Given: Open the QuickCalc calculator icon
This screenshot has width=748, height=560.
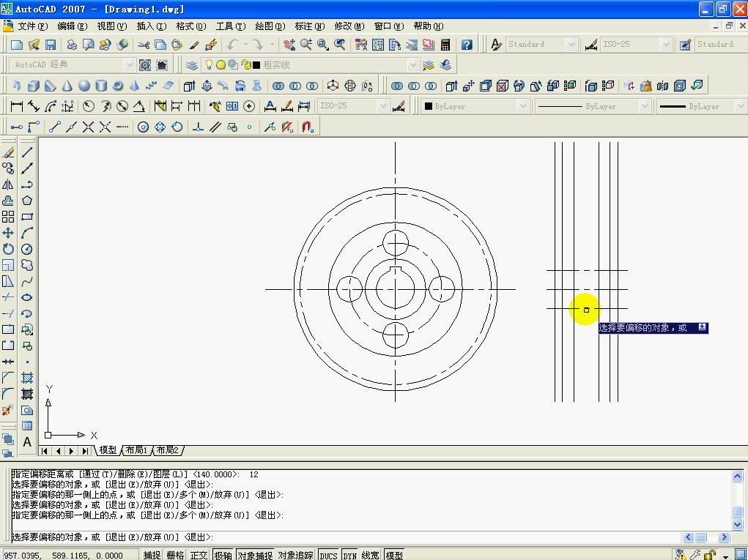Looking at the screenshot, I should (x=445, y=45).
